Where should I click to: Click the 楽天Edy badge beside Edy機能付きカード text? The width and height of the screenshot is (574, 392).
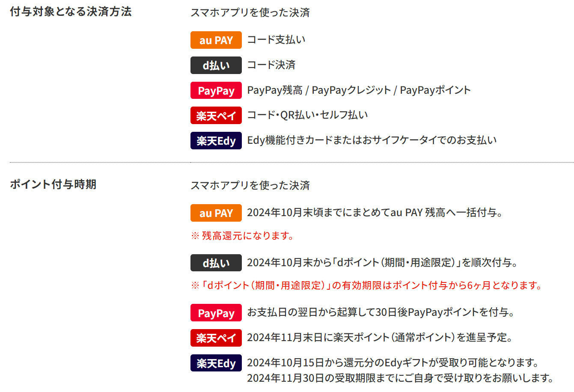216,141
